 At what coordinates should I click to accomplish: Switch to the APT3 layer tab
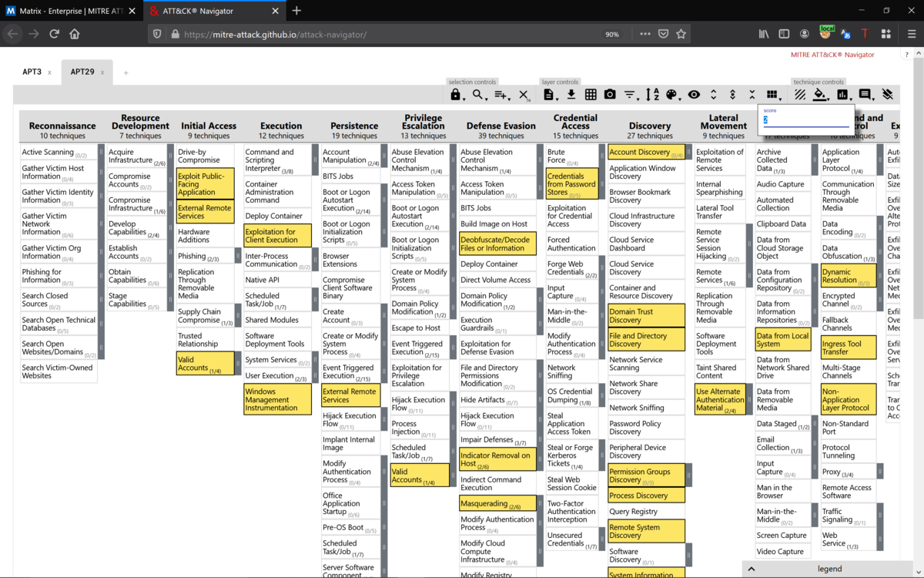[x=32, y=72]
